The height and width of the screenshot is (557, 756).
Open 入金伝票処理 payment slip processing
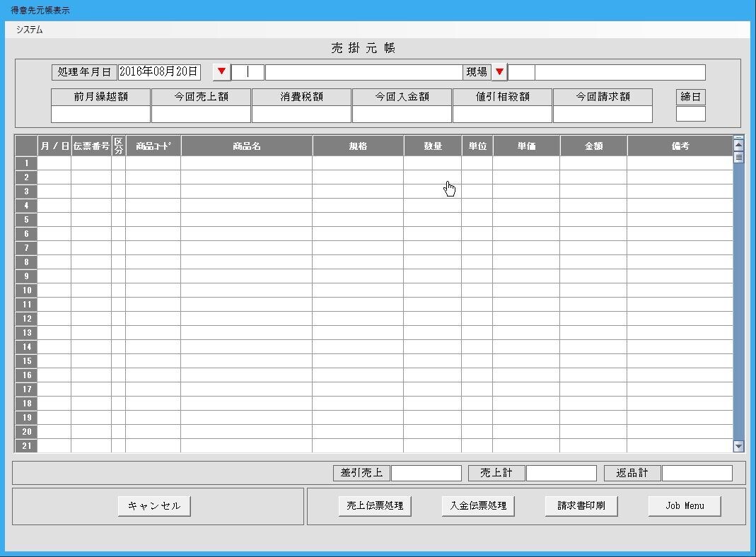[x=478, y=506]
